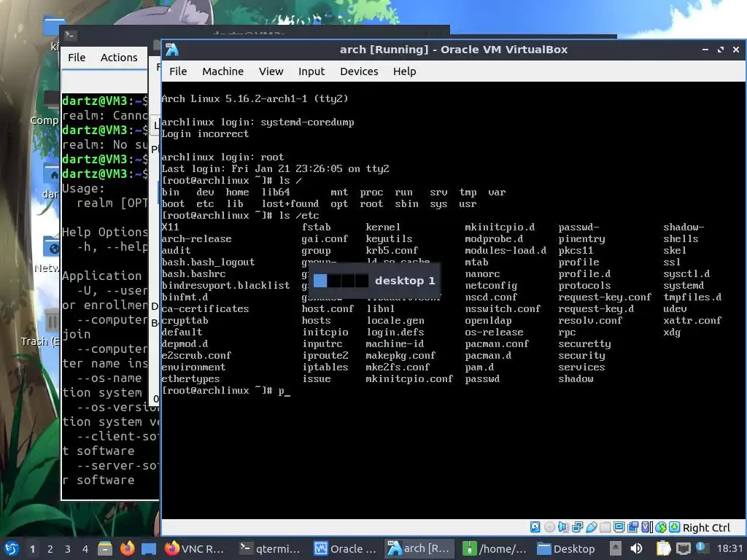Click the Right Ctrl host key label
Screen dimensions: 747x560
(706, 528)
